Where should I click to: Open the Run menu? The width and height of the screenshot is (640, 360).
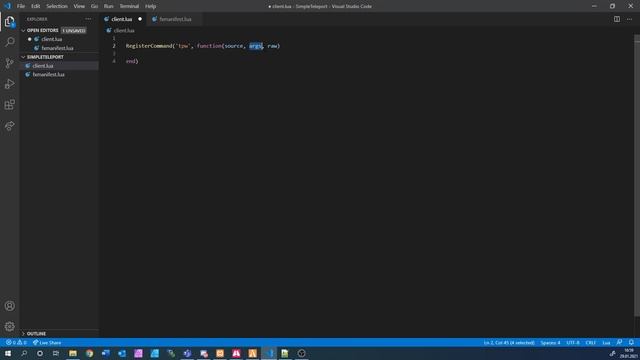108,6
